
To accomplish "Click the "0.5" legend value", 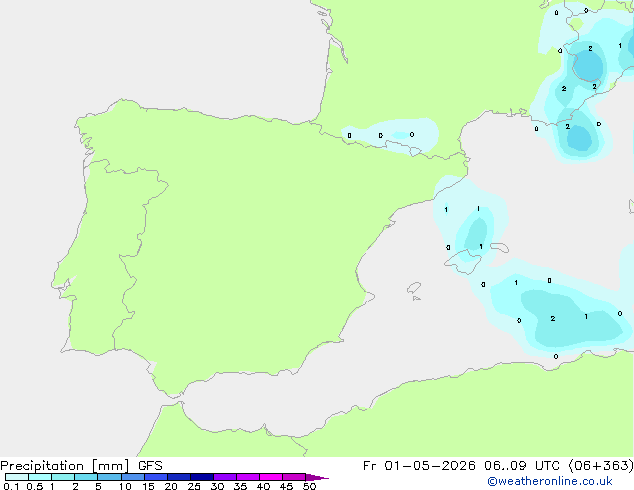I will [35, 486].
